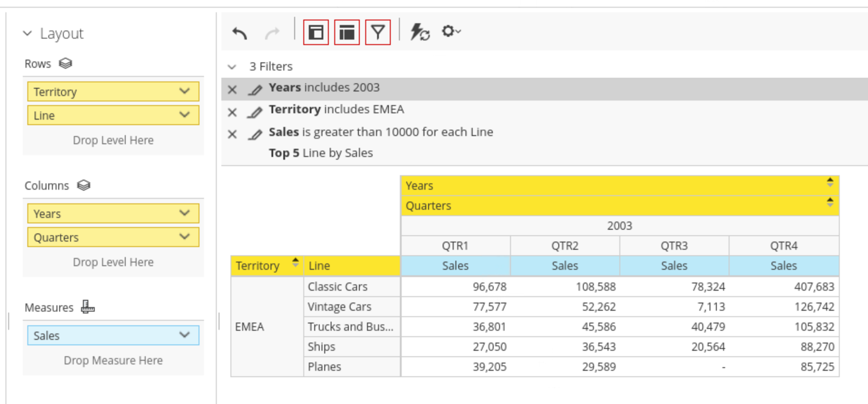Click the Undo arrow icon

pos(240,33)
